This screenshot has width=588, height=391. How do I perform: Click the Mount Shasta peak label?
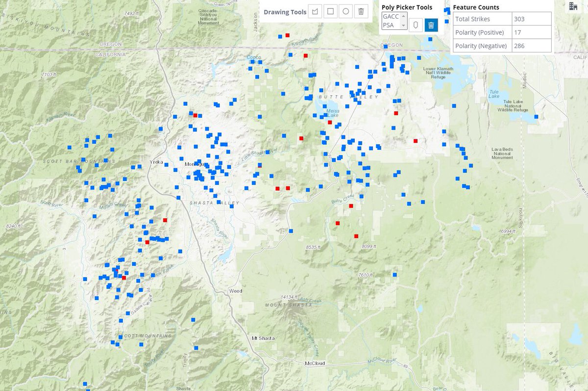[289, 305]
